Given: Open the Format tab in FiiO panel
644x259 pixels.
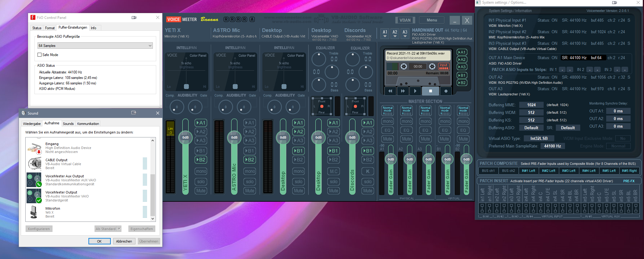Looking at the screenshot, I should (x=50, y=28).
